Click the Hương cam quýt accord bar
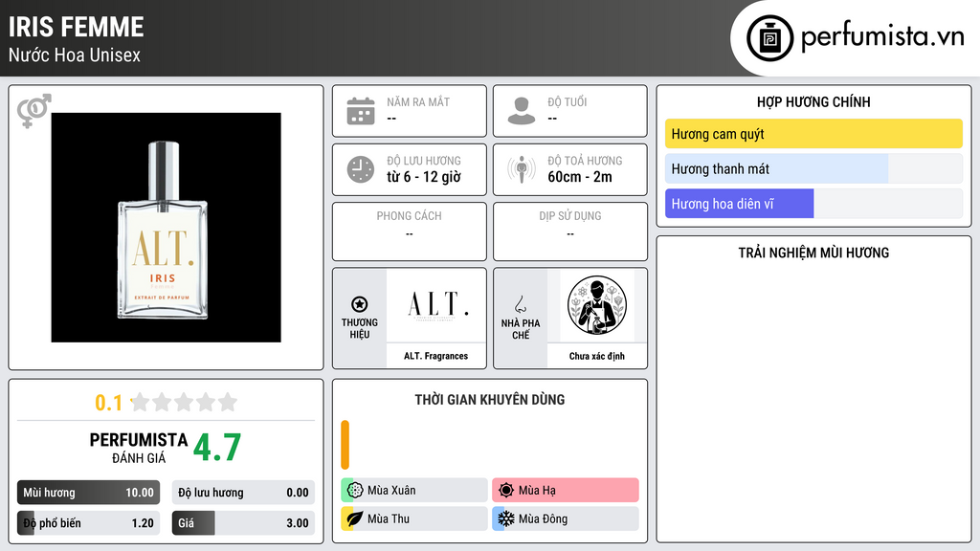This screenshot has width=980, height=551. (813, 134)
